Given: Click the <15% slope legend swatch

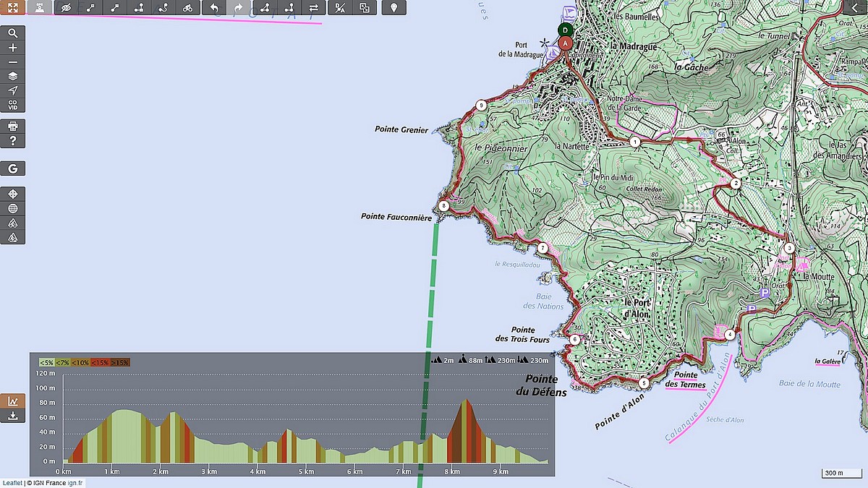Looking at the screenshot, I should point(100,362).
